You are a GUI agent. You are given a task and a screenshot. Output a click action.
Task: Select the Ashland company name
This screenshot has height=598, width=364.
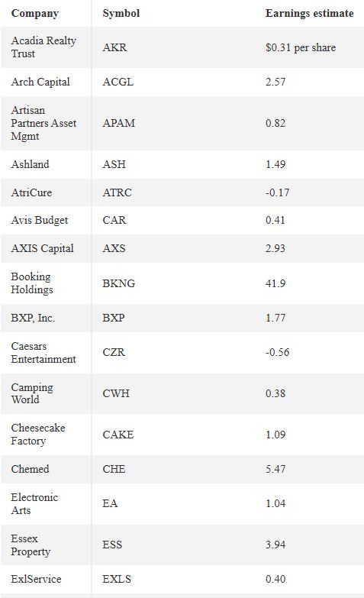(x=30, y=164)
